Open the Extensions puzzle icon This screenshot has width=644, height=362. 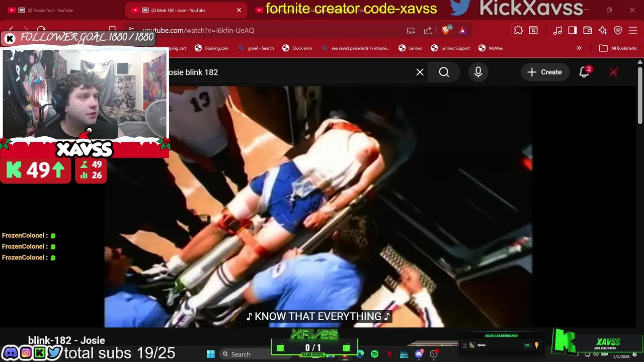[x=518, y=30]
